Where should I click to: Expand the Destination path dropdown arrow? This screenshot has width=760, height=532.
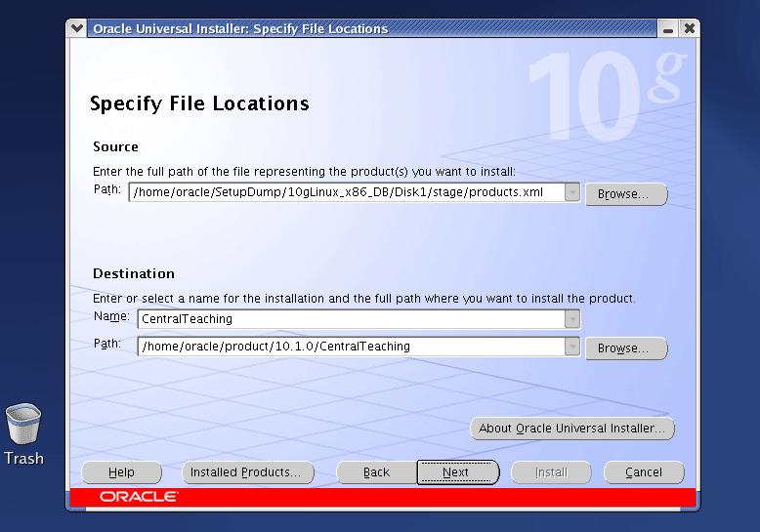click(572, 347)
